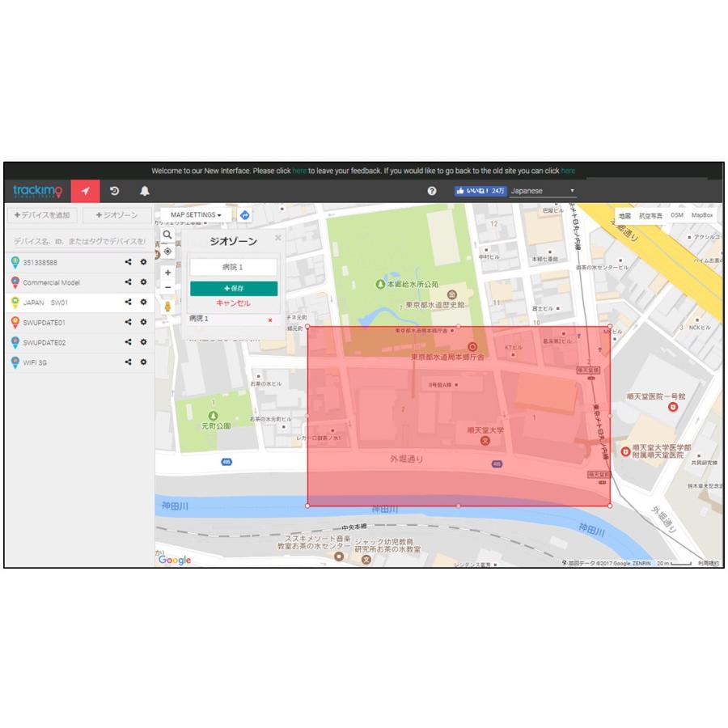Viewport: 728px width, 728px height.
Task: Expand the MAP SETTINGS dropdown
Action: click(196, 215)
